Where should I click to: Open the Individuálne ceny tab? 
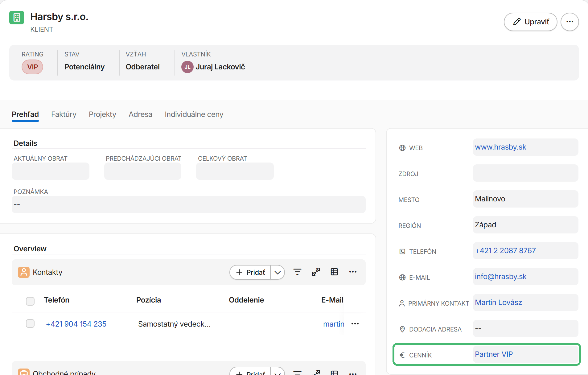[194, 114]
